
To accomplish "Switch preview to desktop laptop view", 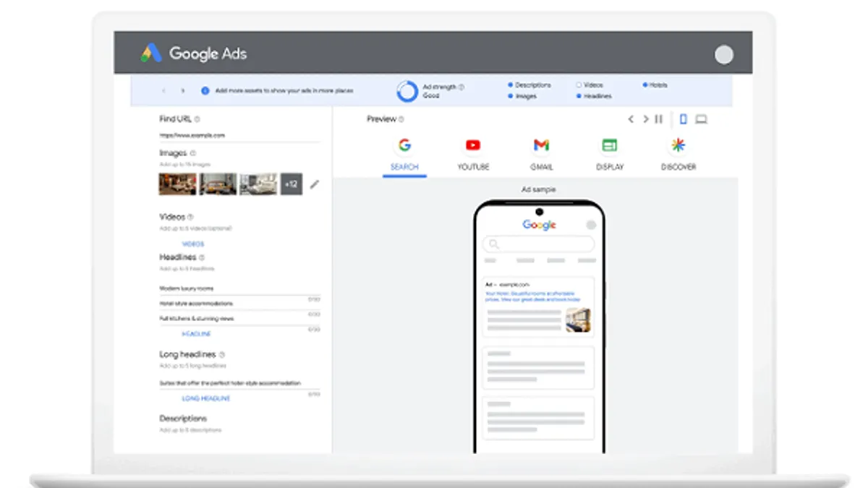I will tap(701, 119).
